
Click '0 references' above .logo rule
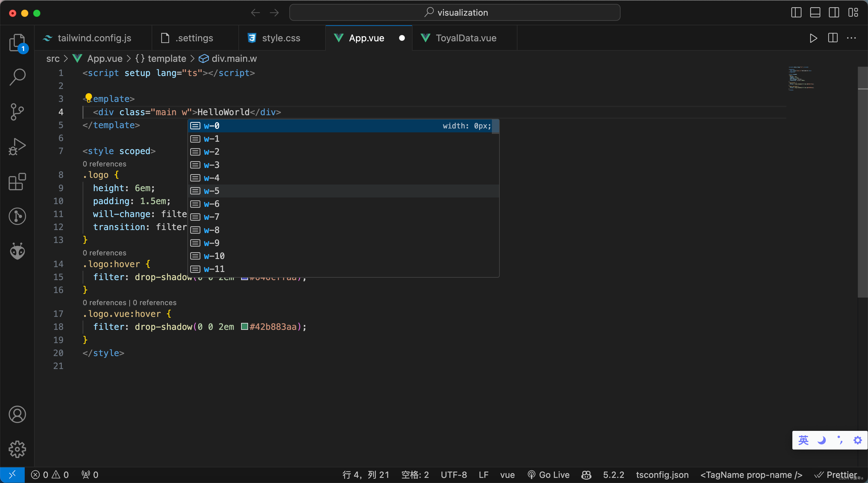(105, 164)
